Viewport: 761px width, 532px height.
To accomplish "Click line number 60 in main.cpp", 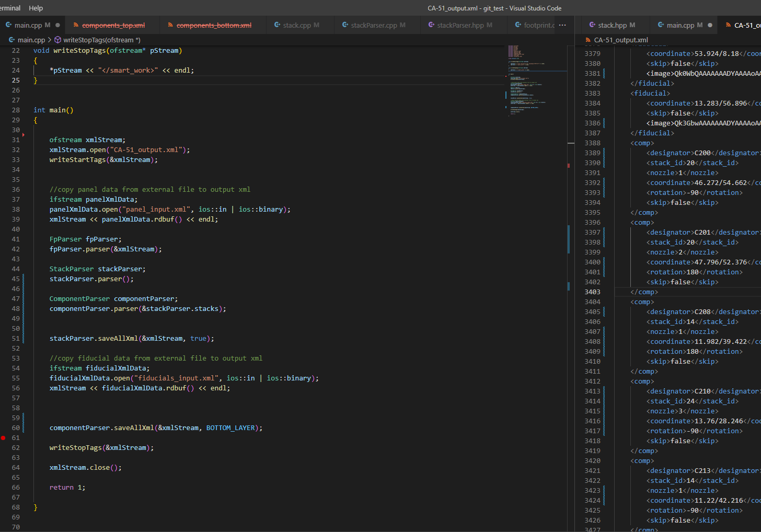I will [16, 427].
